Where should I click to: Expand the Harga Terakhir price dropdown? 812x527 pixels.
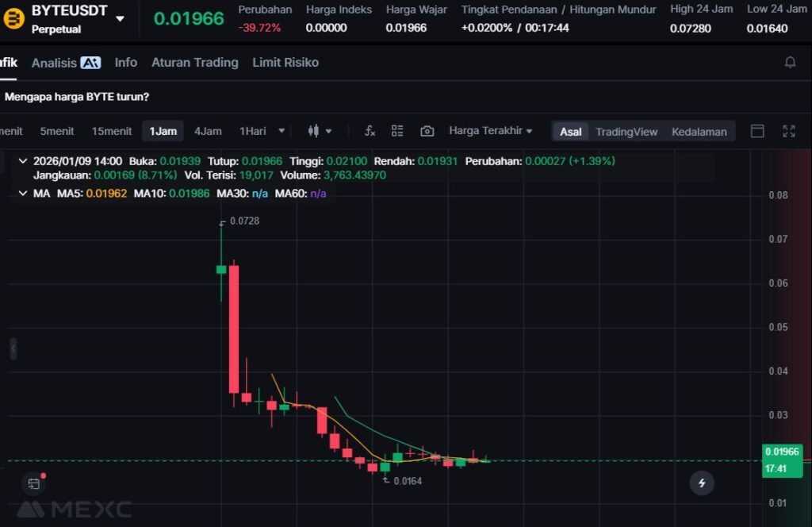point(490,131)
